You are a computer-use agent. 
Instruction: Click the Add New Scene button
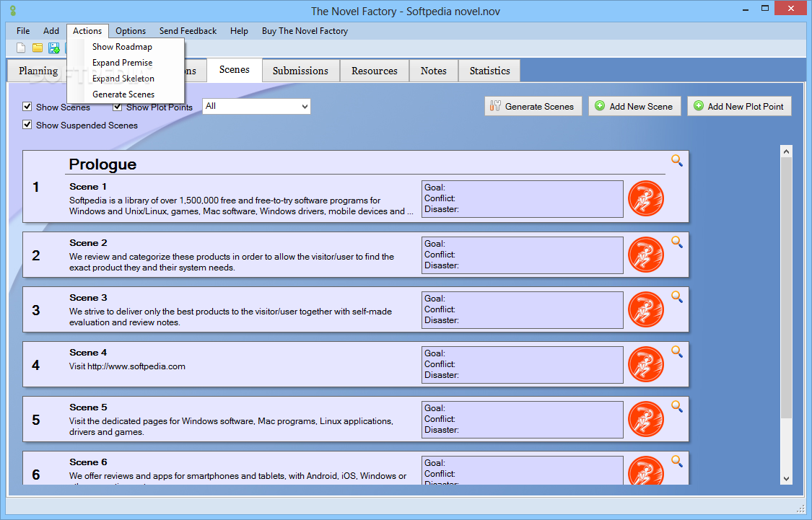pyautogui.click(x=634, y=106)
